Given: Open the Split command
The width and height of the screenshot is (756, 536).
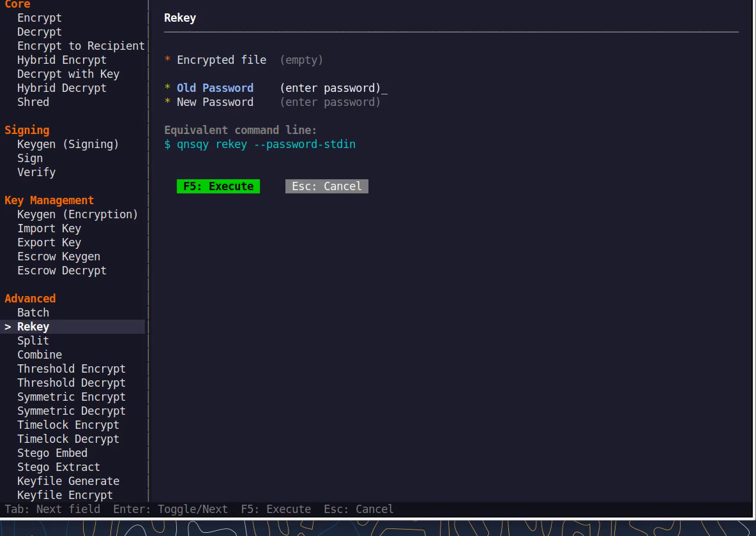Looking at the screenshot, I should pos(33,340).
